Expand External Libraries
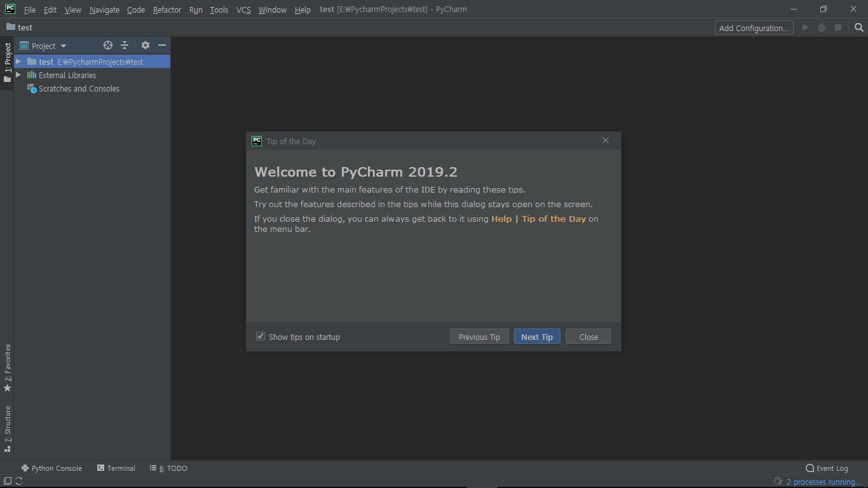 click(x=19, y=75)
